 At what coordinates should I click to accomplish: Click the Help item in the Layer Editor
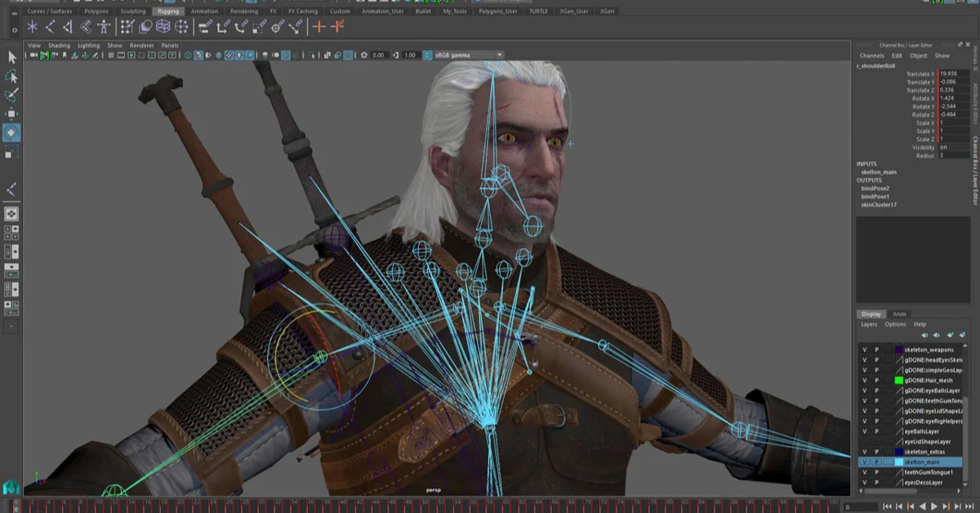tap(919, 324)
